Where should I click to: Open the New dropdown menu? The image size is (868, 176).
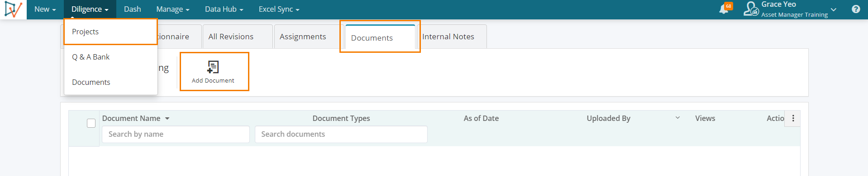(45, 9)
